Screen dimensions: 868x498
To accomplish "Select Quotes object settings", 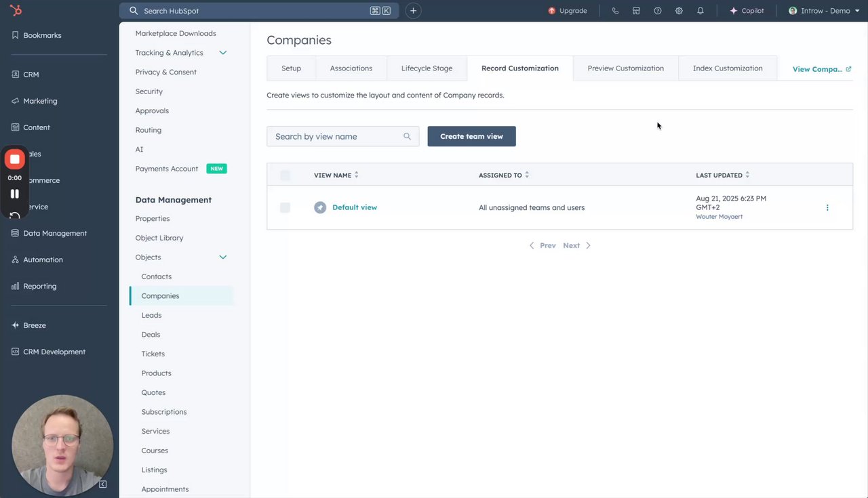I will [153, 393].
